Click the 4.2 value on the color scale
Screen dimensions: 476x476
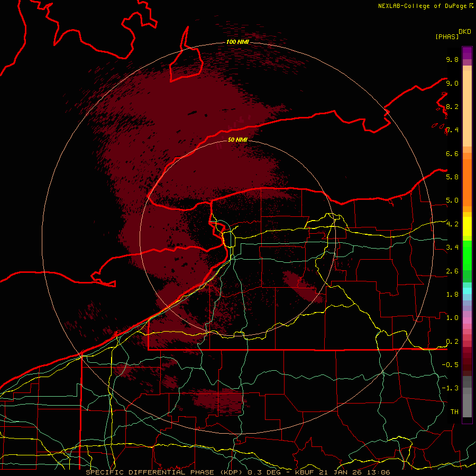[452, 224]
